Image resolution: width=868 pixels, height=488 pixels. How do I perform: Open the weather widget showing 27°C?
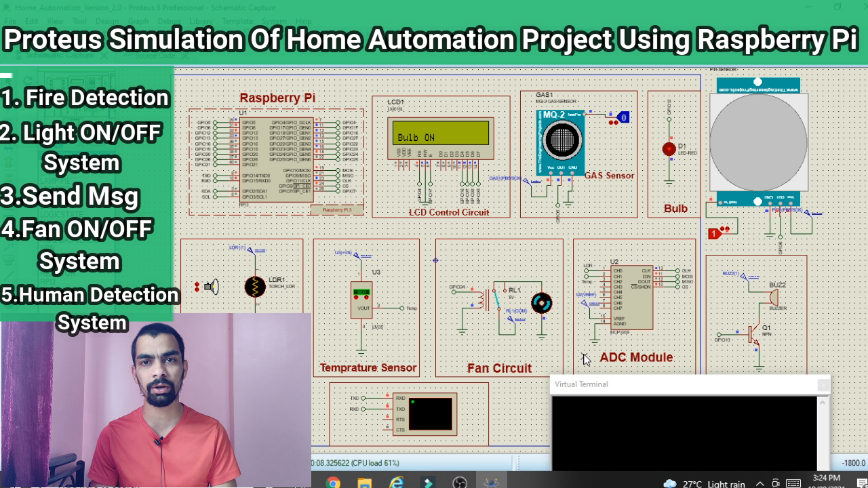(x=703, y=484)
